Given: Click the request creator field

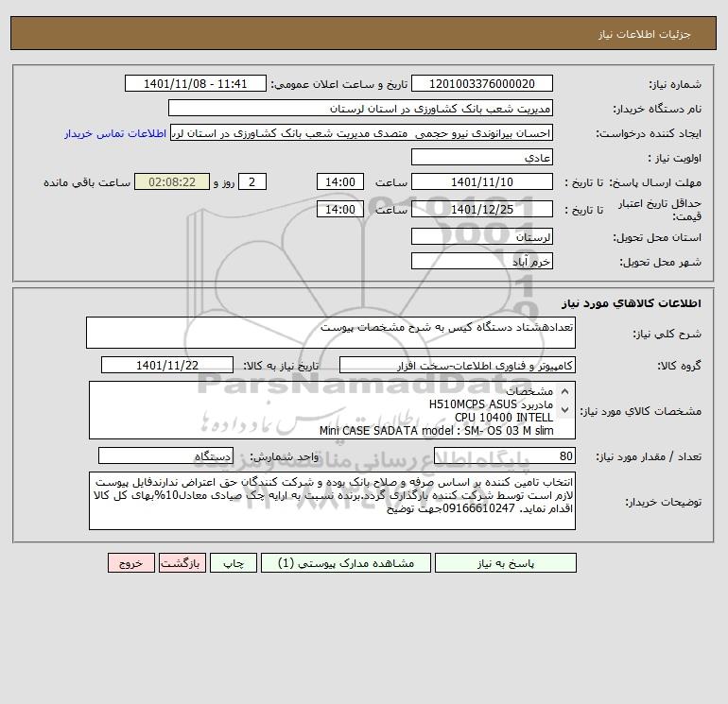Looking at the screenshot, I should (x=361, y=132).
